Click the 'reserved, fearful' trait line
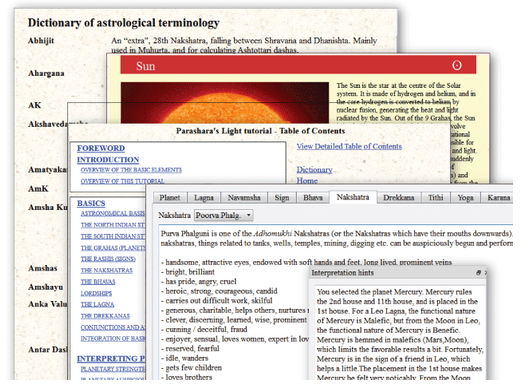 point(190,348)
